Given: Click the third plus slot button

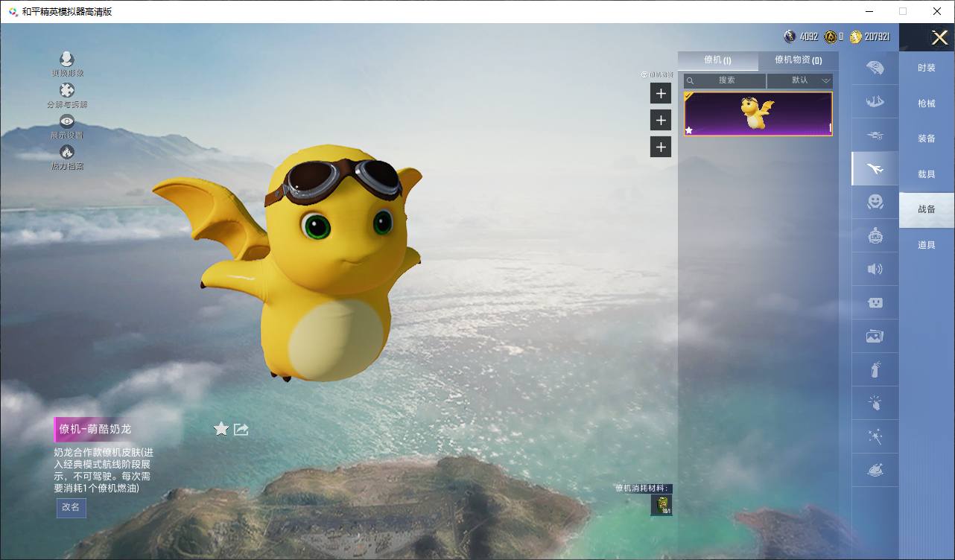Looking at the screenshot, I should pyautogui.click(x=661, y=147).
